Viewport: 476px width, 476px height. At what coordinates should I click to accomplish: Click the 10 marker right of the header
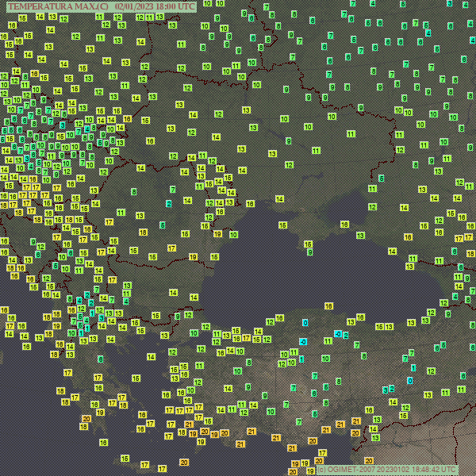point(208,4)
